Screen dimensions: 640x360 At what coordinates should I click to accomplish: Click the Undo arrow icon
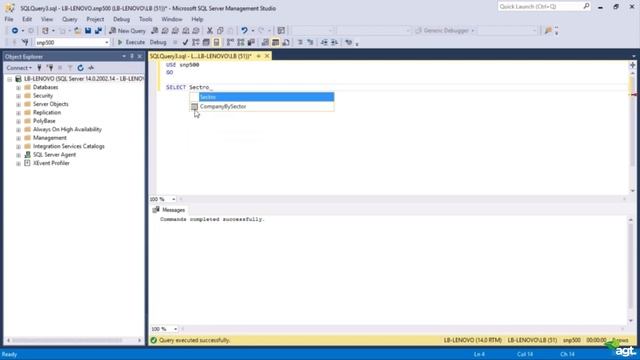pos(244,31)
